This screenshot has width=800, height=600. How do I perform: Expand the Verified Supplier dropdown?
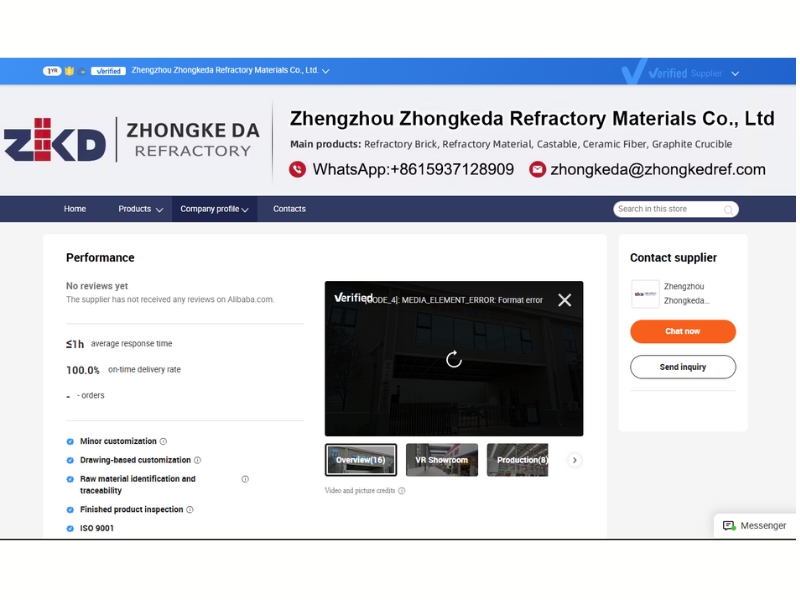tap(735, 73)
